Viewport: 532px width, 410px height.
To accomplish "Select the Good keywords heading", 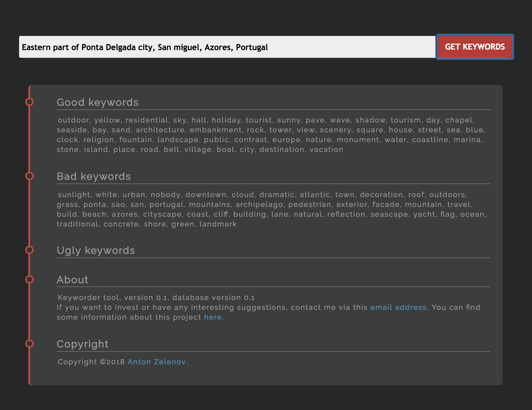I will click(98, 102).
